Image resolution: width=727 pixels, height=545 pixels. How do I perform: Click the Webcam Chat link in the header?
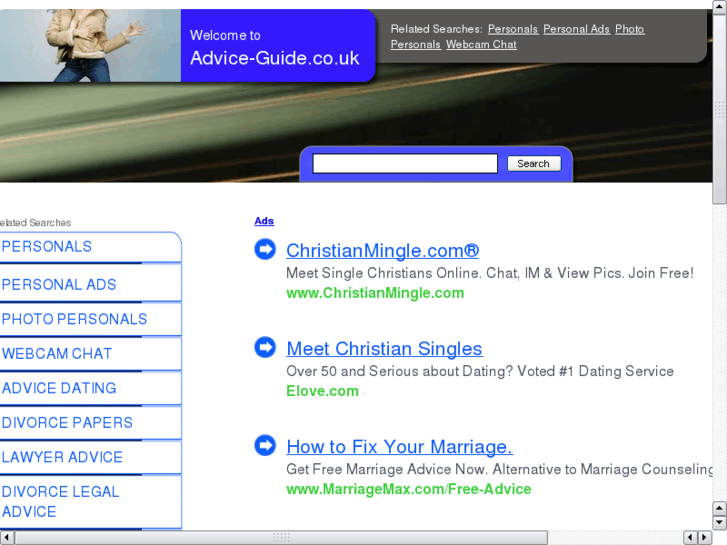[481, 45]
